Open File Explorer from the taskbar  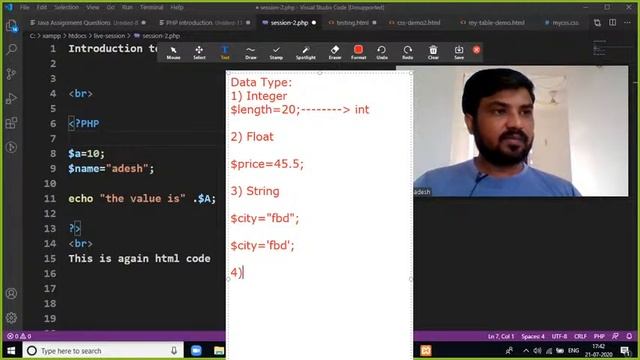pyautogui.click(x=219, y=351)
